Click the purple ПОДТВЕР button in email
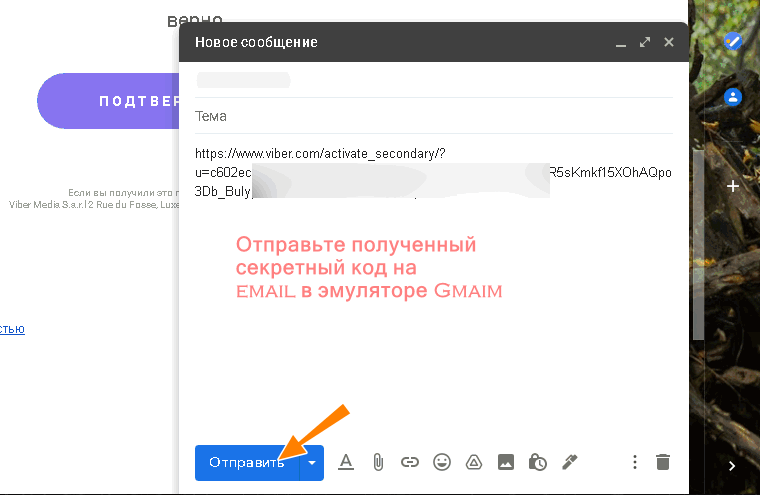The image size is (760, 495). click(x=108, y=101)
